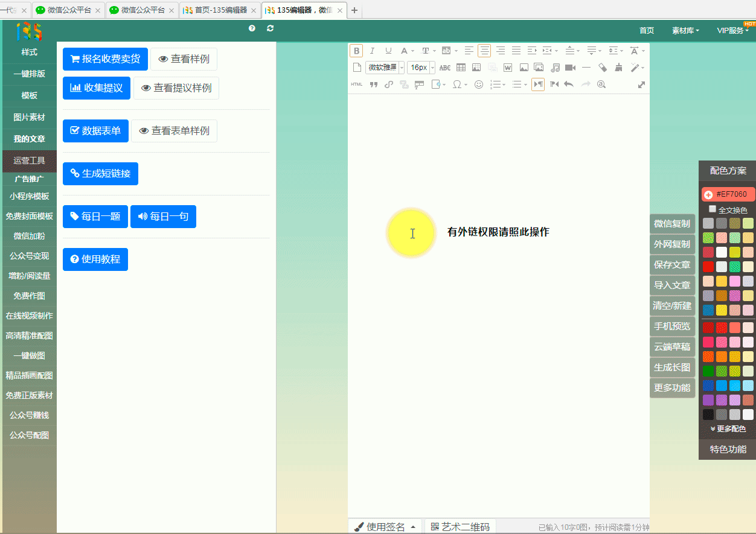Expand the ordered list dropdown
The width and height of the screenshot is (756, 534).
pyautogui.click(x=504, y=84)
